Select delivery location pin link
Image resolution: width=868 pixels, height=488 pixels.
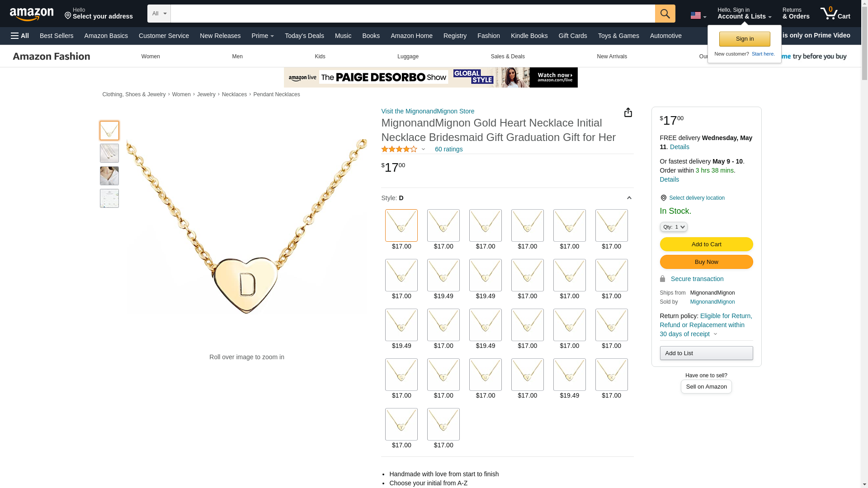point(692,198)
